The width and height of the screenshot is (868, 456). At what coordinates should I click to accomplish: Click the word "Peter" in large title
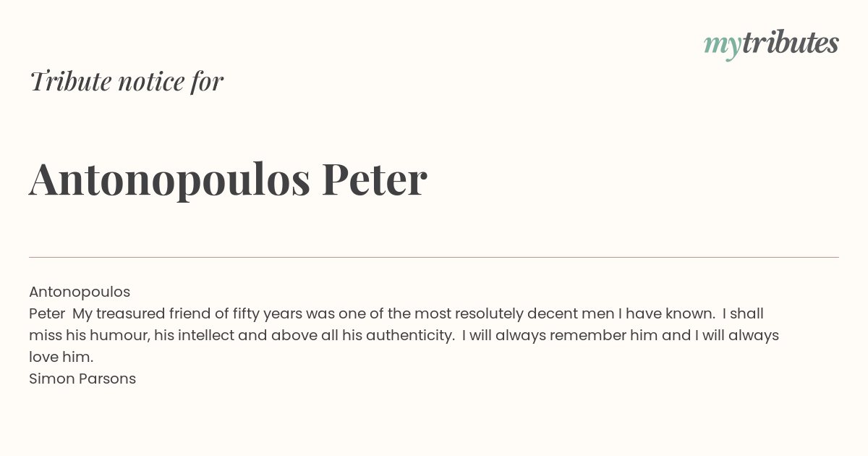(374, 178)
